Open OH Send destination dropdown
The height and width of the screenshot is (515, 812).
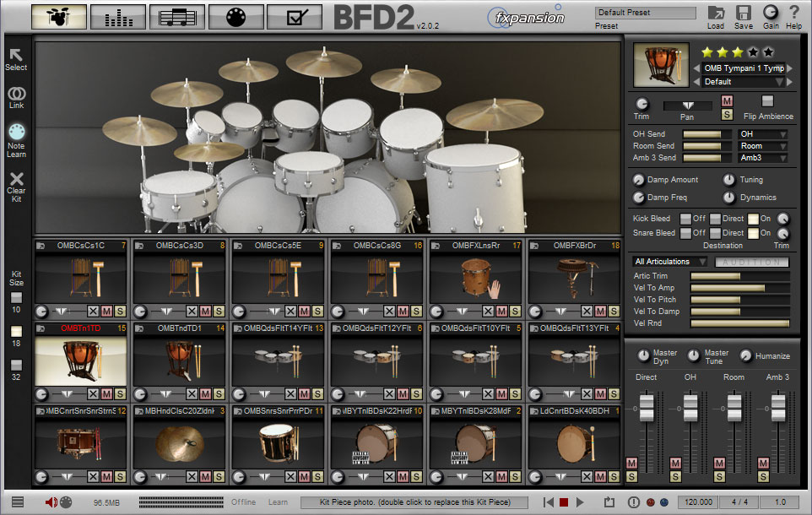coord(762,134)
